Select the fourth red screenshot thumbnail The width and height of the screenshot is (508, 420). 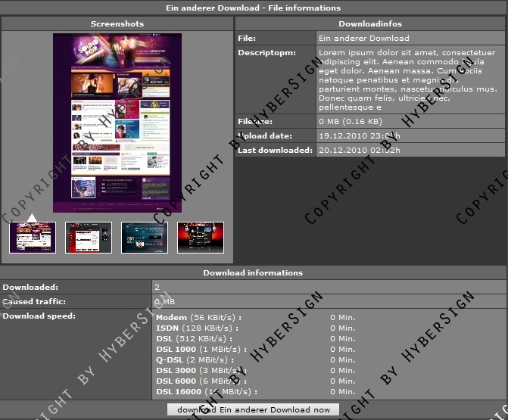pos(201,238)
